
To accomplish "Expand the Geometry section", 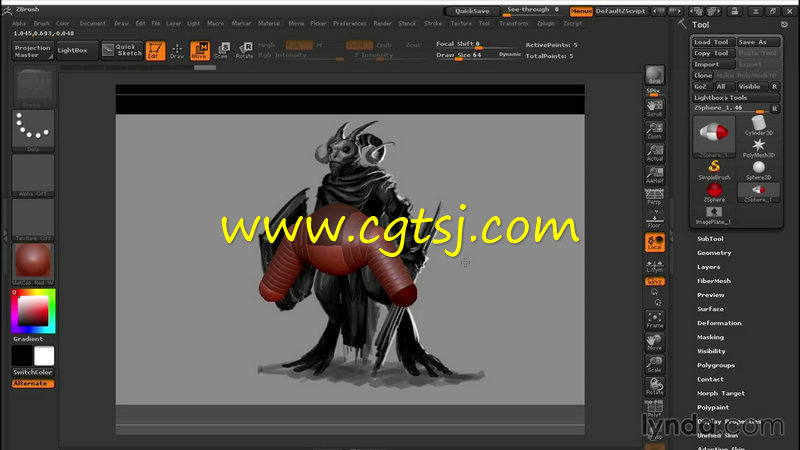I will [714, 253].
